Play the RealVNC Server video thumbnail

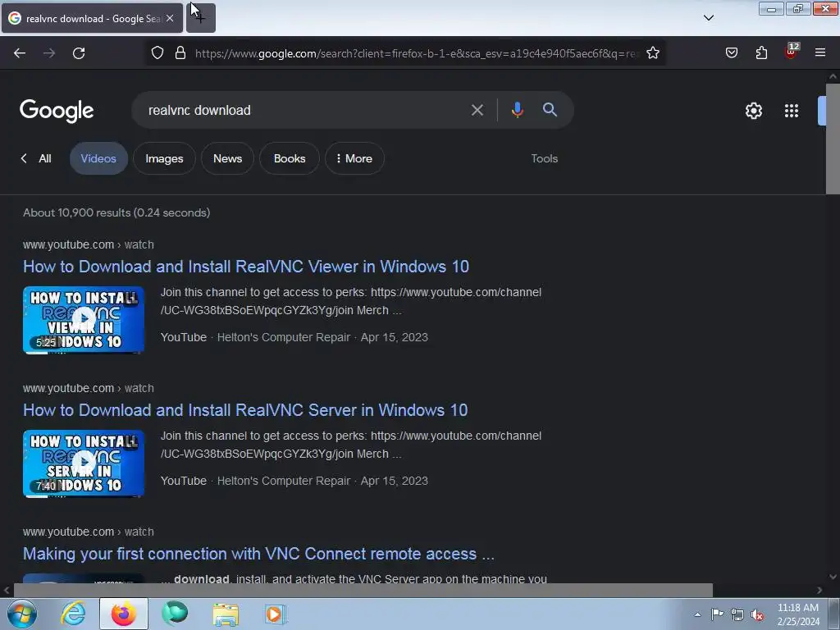click(84, 463)
